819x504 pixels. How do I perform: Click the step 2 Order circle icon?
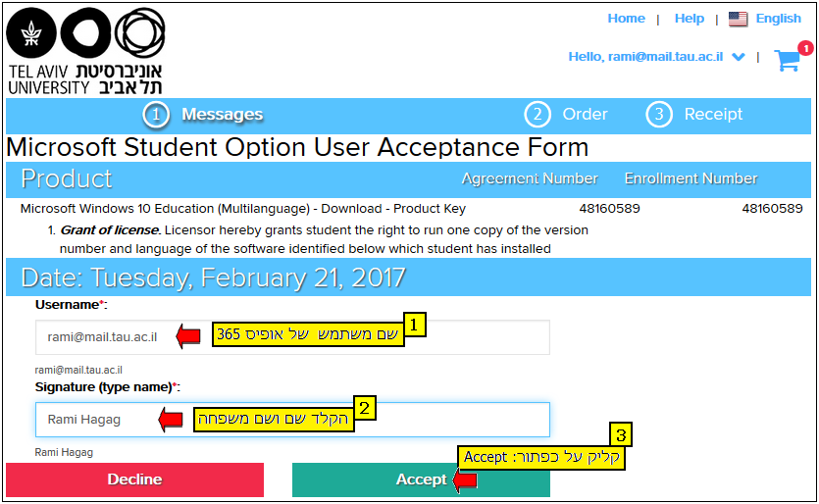coord(537,114)
